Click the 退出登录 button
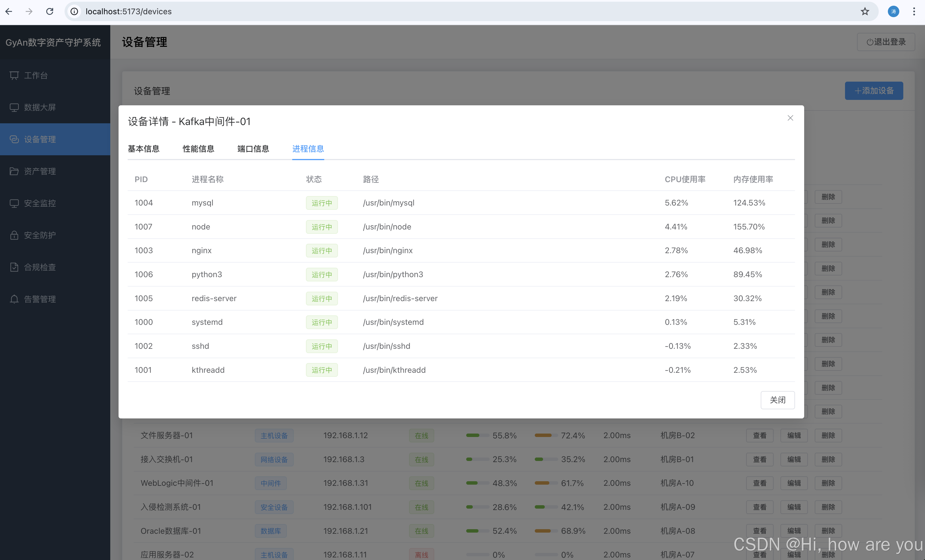 (x=886, y=42)
